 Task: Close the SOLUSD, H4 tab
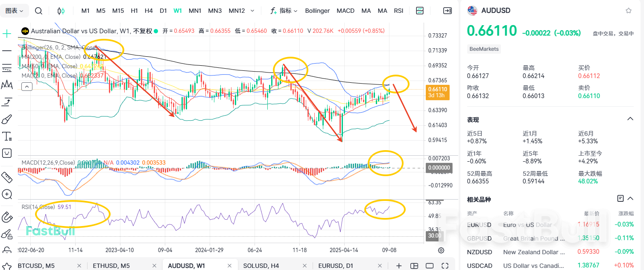(x=304, y=266)
